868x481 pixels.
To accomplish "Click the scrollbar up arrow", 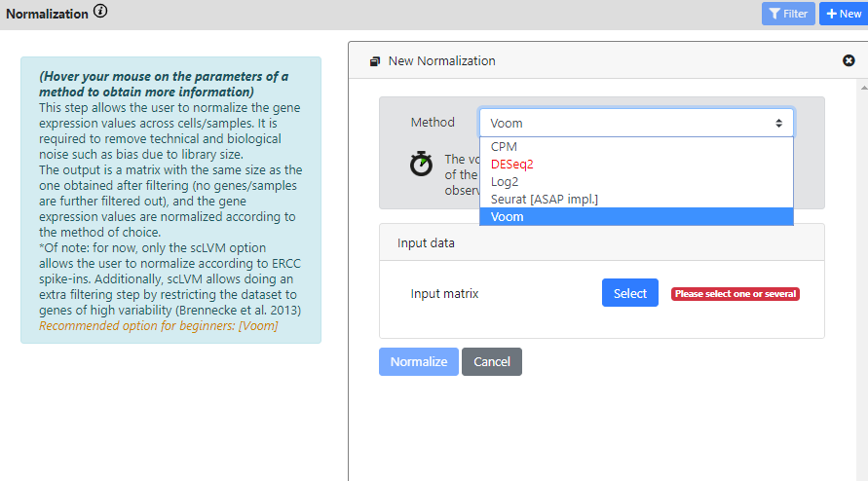I will pyautogui.click(x=863, y=88).
